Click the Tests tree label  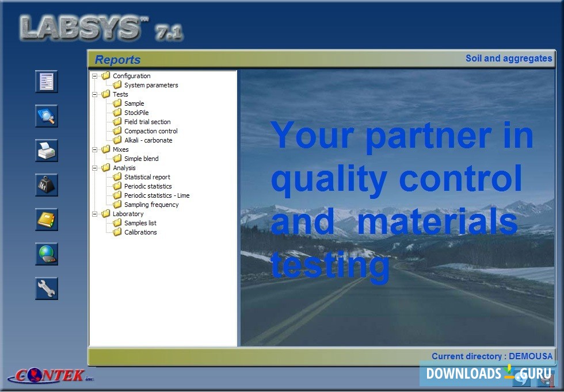coord(120,94)
